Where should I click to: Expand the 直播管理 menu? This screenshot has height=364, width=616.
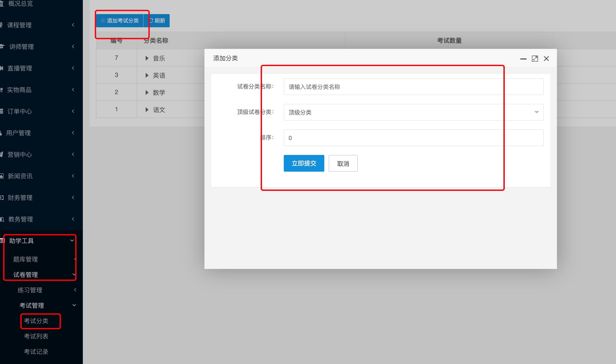tap(41, 68)
